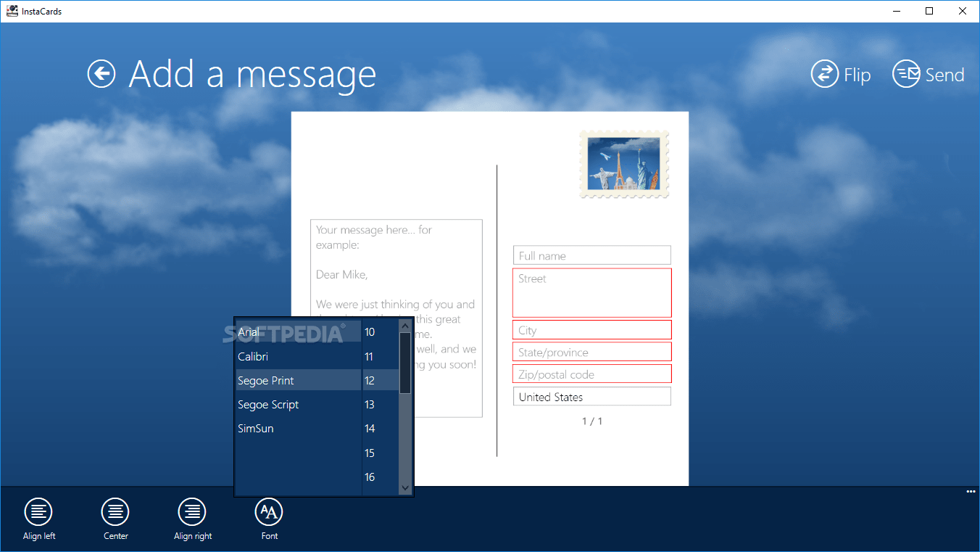
Task: Open the United States country dropdown
Action: [x=591, y=397]
